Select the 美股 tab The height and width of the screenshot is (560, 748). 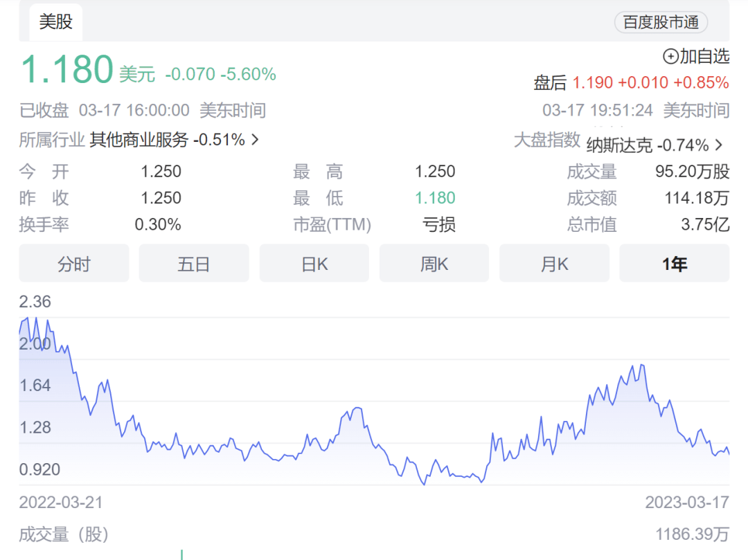55,22
